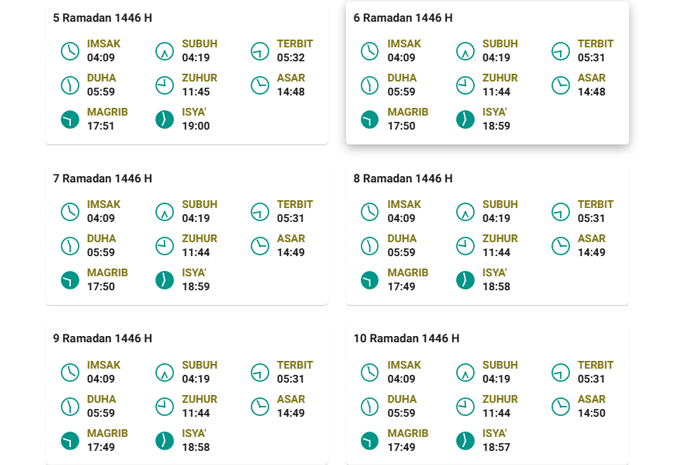The height and width of the screenshot is (465, 700).
Task: Click the Asar icon on 8 Ramadan card
Action: click(561, 246)
